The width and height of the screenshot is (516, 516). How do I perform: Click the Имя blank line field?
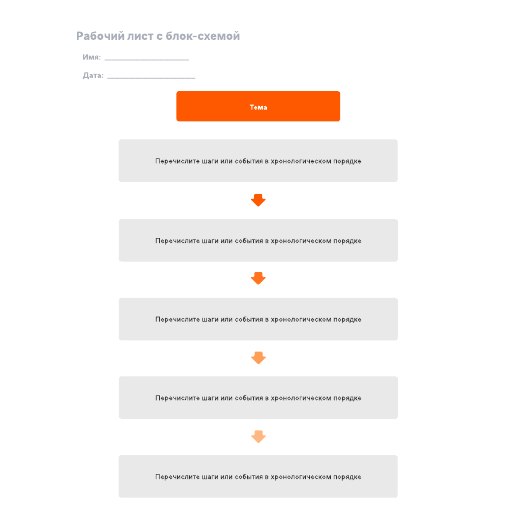pos(147,58)
